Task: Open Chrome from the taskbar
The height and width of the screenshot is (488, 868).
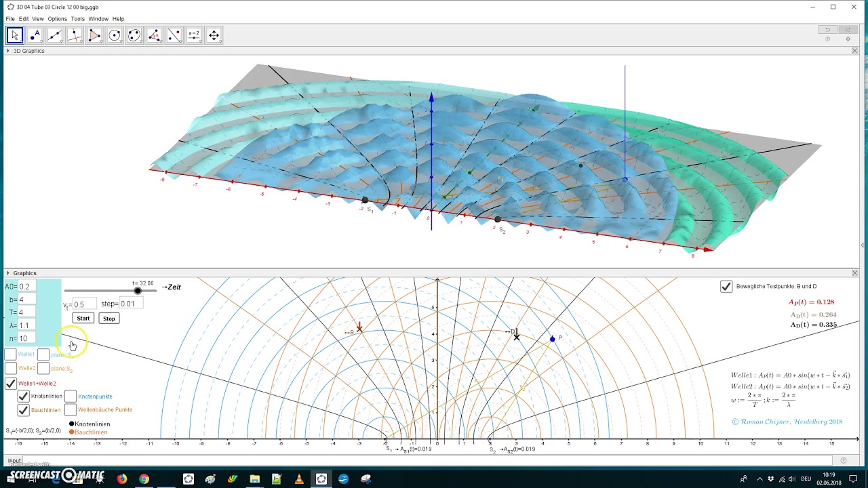Action: coord(144,479)
